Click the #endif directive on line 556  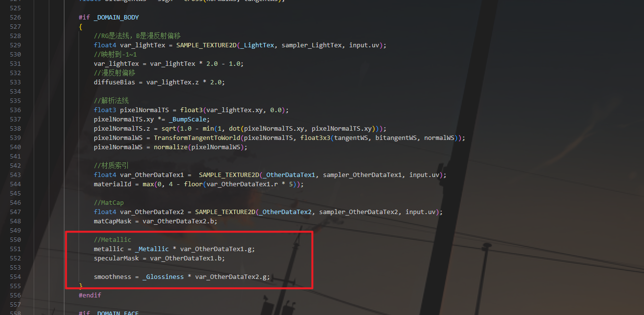coord(90,295)
